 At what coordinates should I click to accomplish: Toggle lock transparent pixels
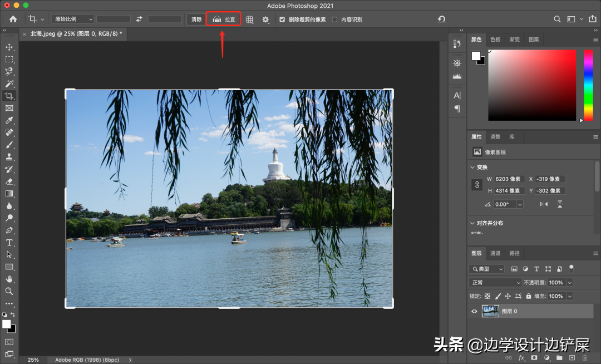coord(487,296)
